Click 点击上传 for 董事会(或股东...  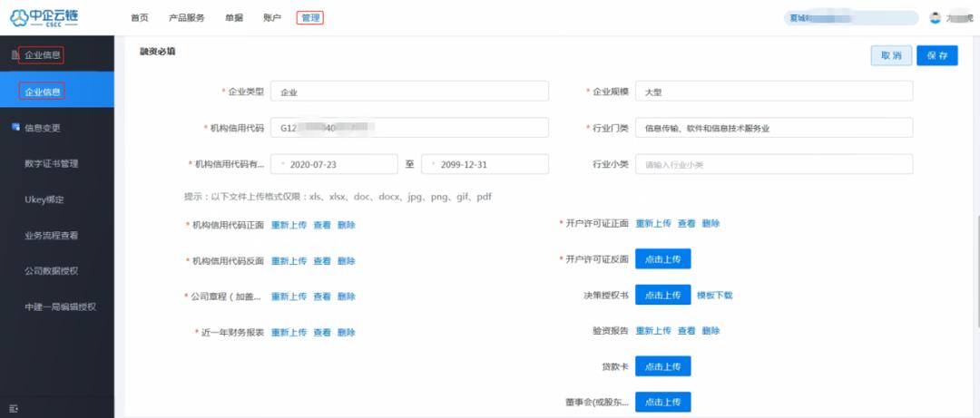[x=663, y=402]
